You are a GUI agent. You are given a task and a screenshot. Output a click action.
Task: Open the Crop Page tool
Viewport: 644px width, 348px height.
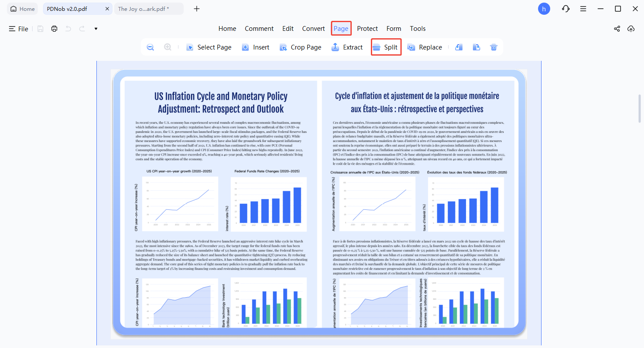click(300, 47)
